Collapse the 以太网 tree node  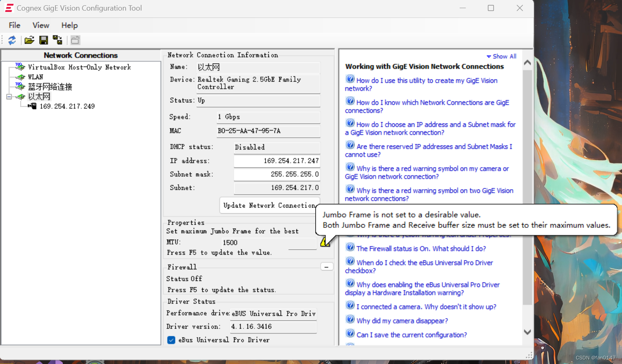[x=9, y=97]
